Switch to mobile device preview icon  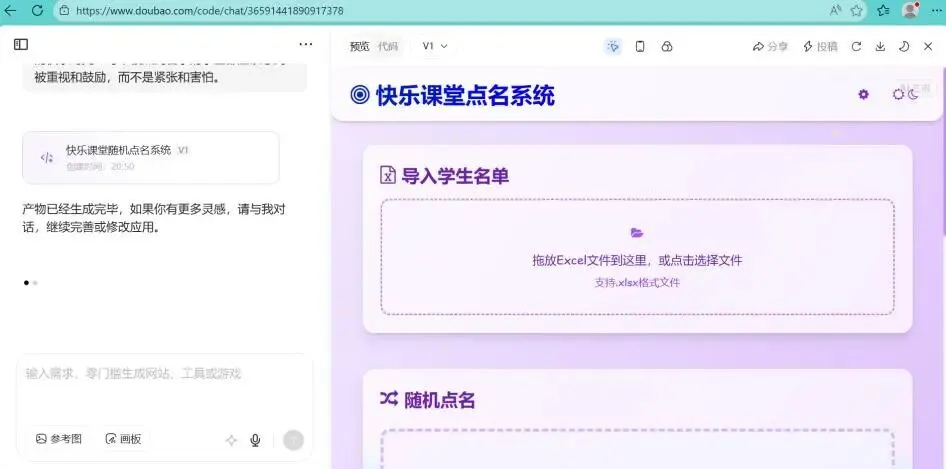coord(640,46)
